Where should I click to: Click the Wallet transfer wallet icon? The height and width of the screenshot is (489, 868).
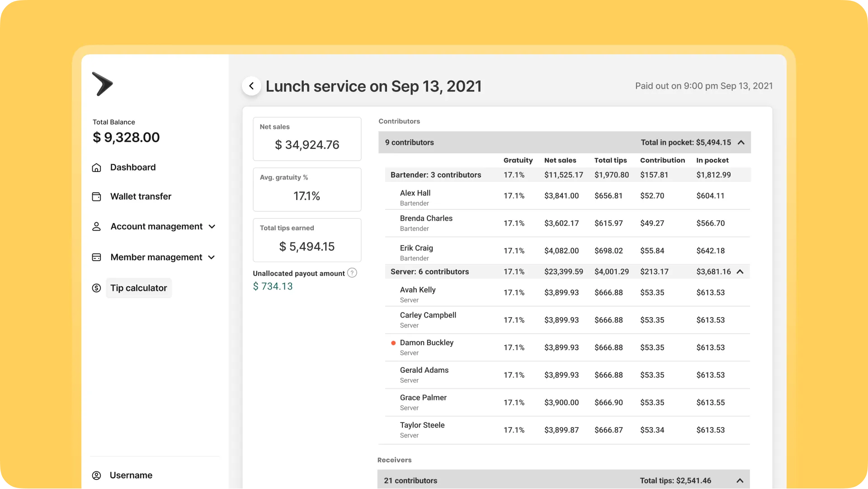coord(96,197)
